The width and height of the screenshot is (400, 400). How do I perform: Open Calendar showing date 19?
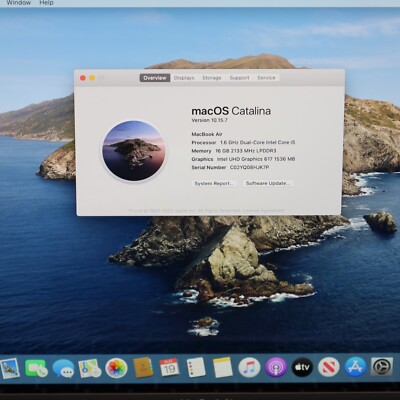169,368
